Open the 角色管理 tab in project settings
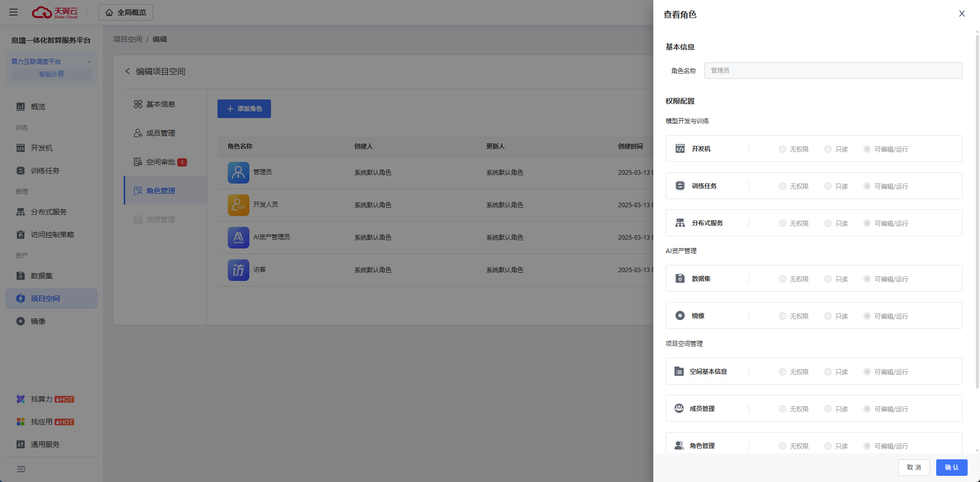 coord(165,191)
